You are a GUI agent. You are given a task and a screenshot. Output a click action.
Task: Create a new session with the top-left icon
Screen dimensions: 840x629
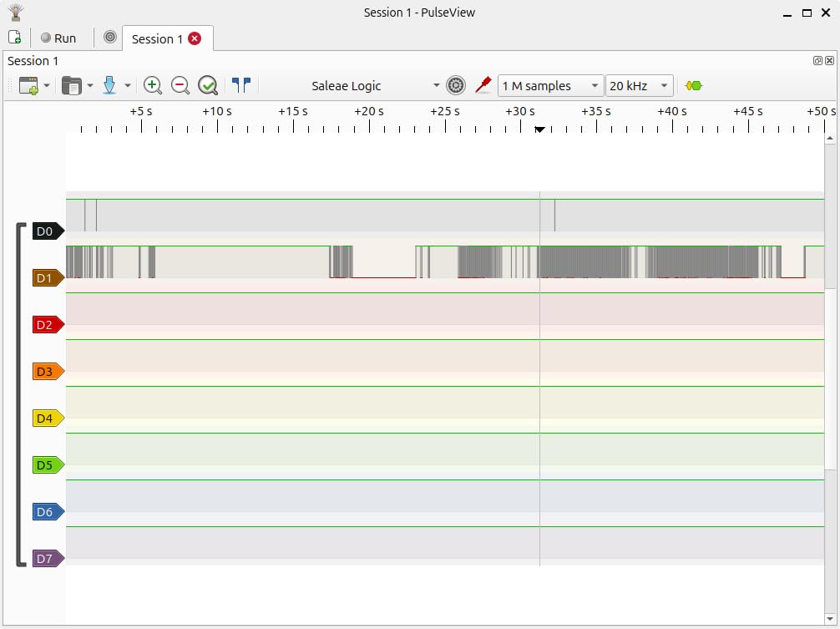click(x=14, y=38)
